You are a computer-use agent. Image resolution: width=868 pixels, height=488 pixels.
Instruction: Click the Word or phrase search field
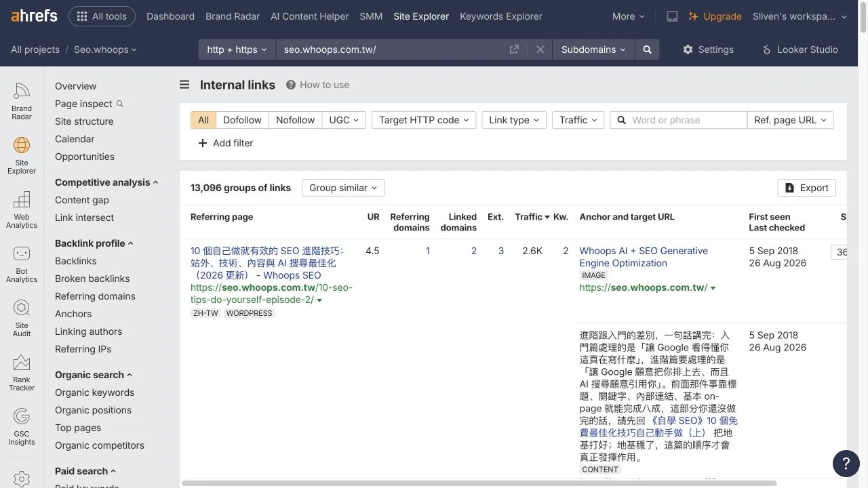pyautogui.click(x=679, y=120)
